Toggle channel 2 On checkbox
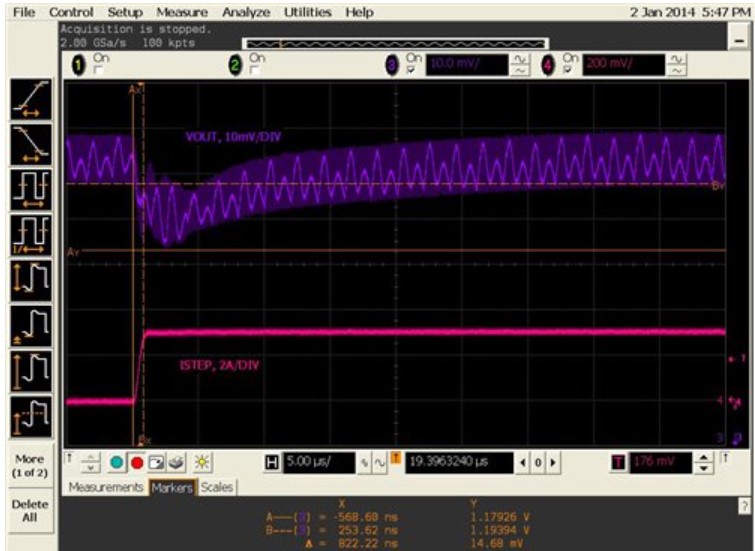Viewport: 755px width, 551px height. click(256, 71)
